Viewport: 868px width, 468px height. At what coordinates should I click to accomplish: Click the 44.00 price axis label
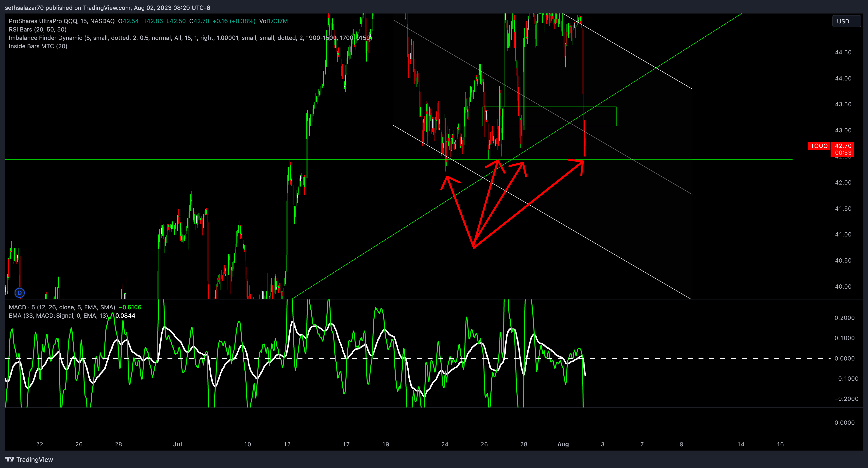point(843,78)
